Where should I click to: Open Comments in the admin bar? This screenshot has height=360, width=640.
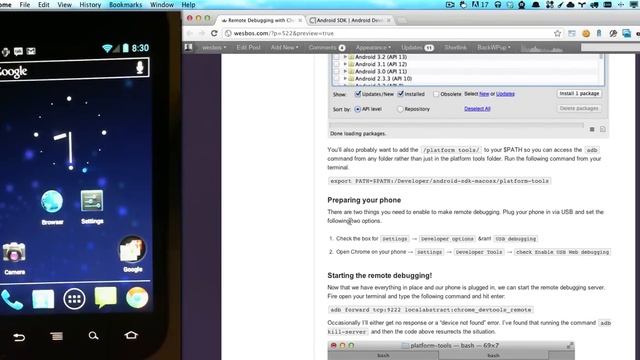coord(327,47)
